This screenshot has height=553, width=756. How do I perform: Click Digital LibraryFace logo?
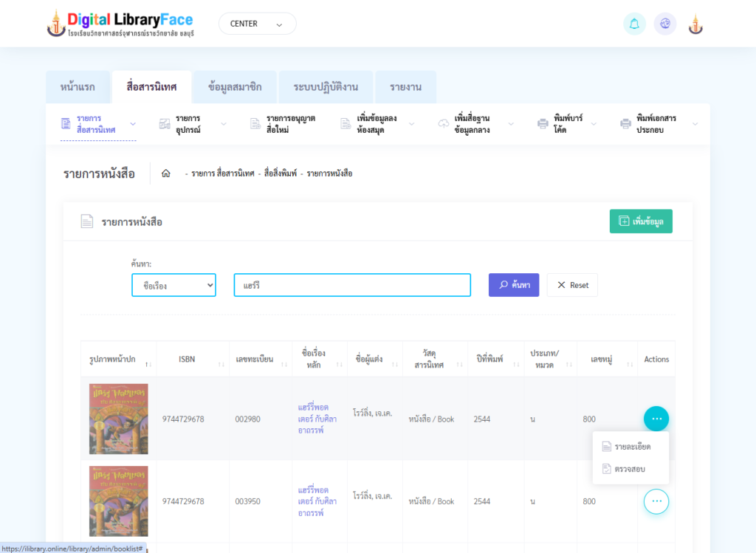coord(120,24)
